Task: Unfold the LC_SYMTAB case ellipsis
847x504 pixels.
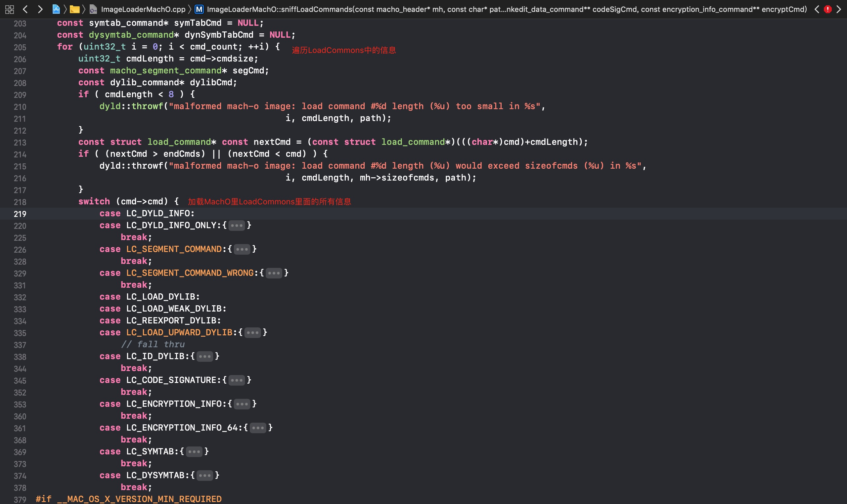Action: click(194, 452)
